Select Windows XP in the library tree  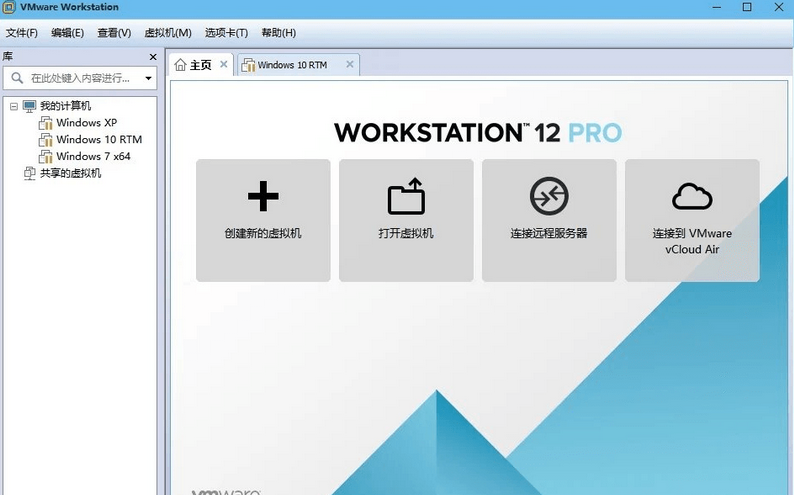(x=87, y=123)
